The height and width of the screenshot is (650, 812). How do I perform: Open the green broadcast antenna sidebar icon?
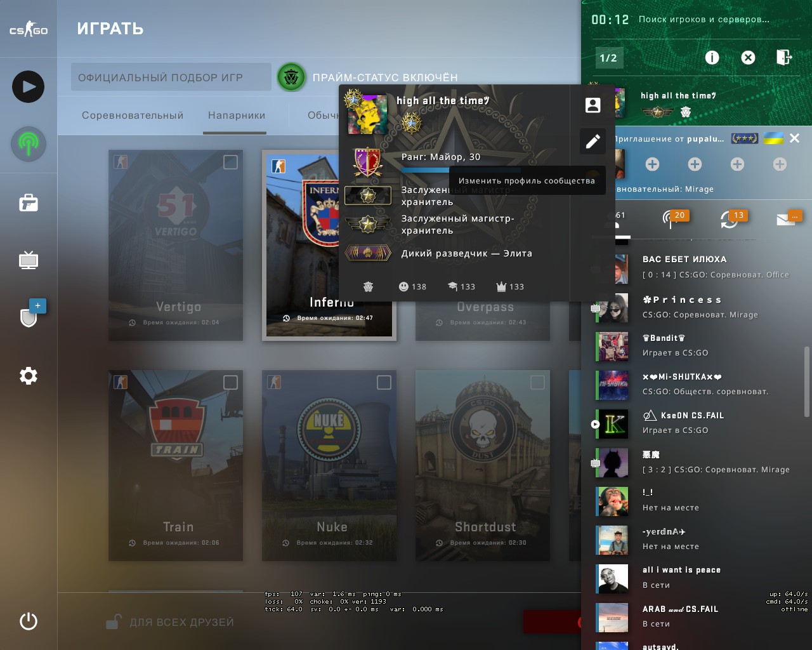click(29, 143)
